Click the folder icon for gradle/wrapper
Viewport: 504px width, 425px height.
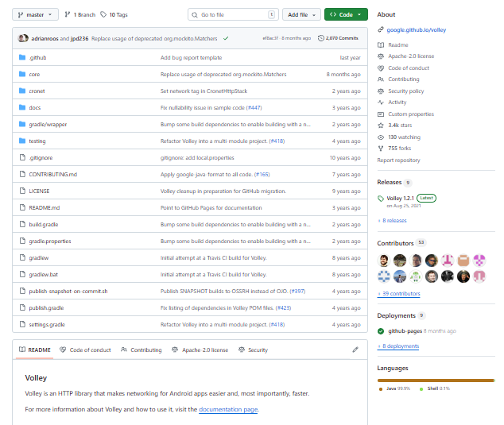[22, 124]
